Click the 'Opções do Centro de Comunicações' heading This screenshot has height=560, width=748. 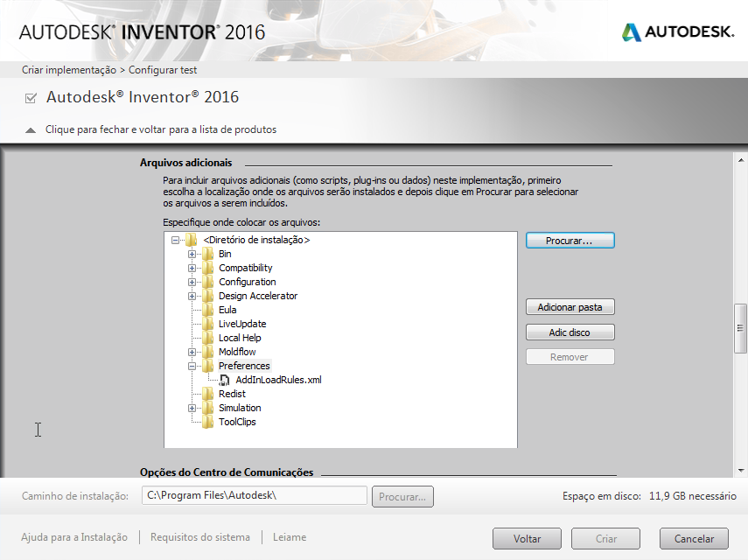click(227, 472)
